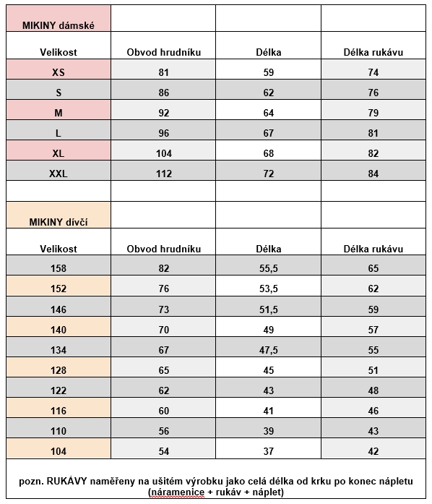Select the peach 128 size cell
432x504 pixels.
pos(59,367)
